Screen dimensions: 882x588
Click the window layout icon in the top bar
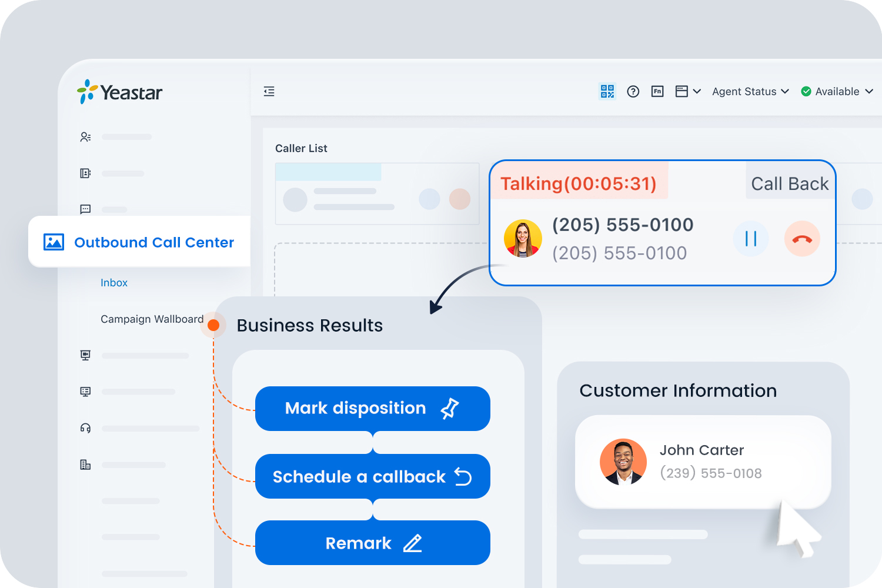[x=683, y=91]
